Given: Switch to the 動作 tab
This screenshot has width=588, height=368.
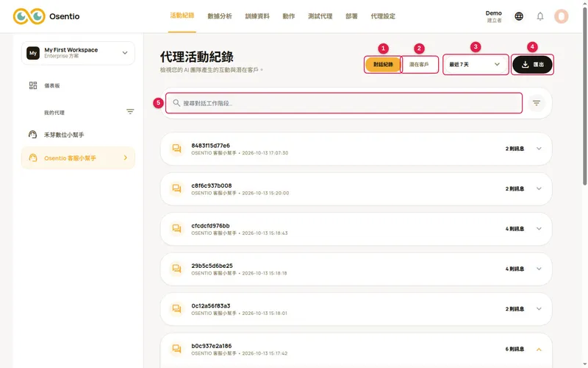Looking at the screenshot, I should [x=289, y=16].
